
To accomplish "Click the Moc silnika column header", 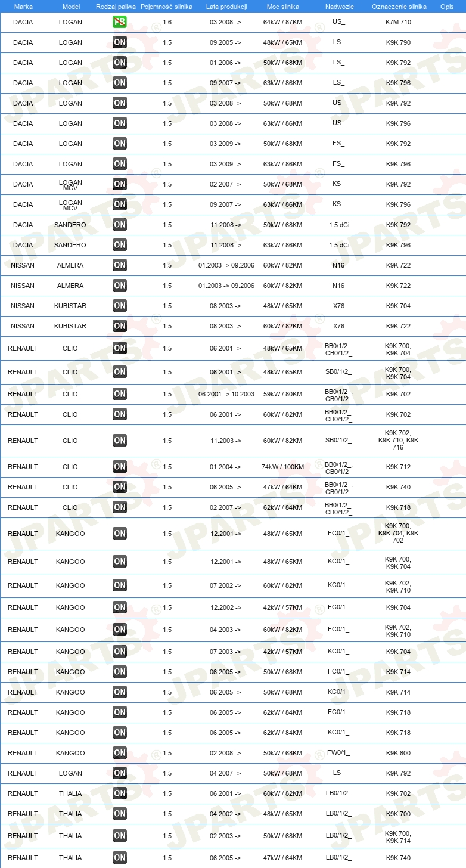I will 283,7.
